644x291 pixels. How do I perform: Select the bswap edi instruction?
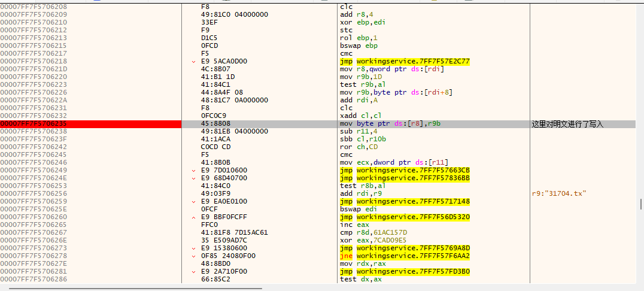coord(359,209)
